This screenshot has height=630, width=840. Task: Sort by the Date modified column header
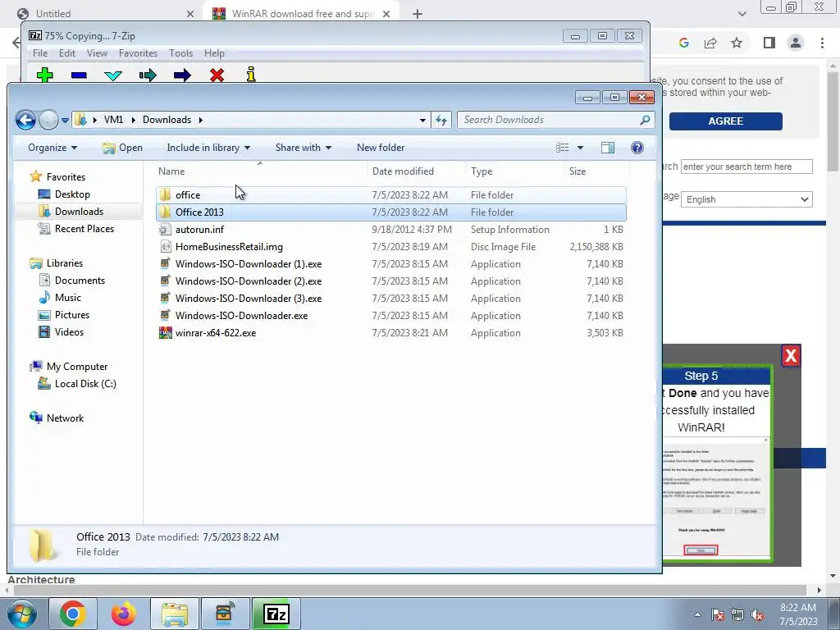point(403,171)
